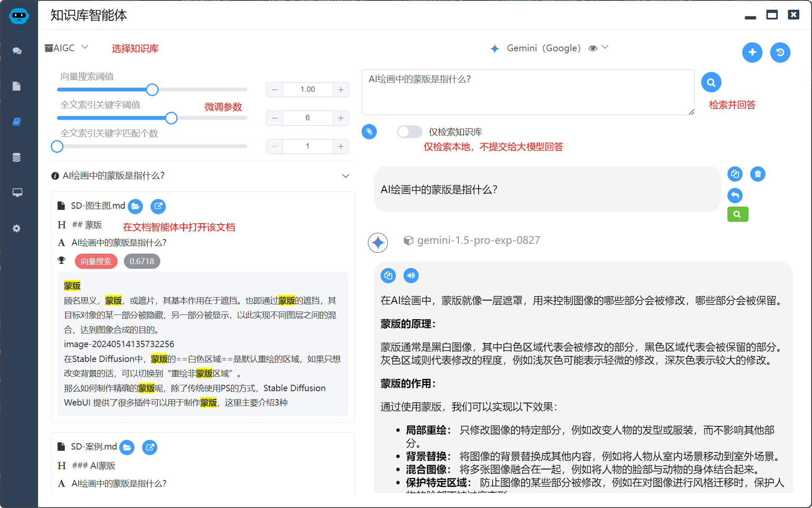Click the Gemini avatar icon

tap(378, 243)
